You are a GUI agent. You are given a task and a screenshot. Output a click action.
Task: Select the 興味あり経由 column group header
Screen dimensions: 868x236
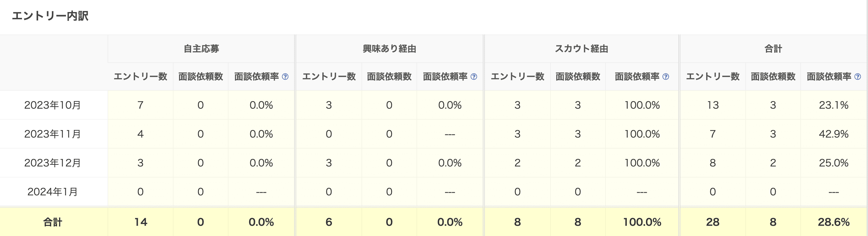click(389, 49)
